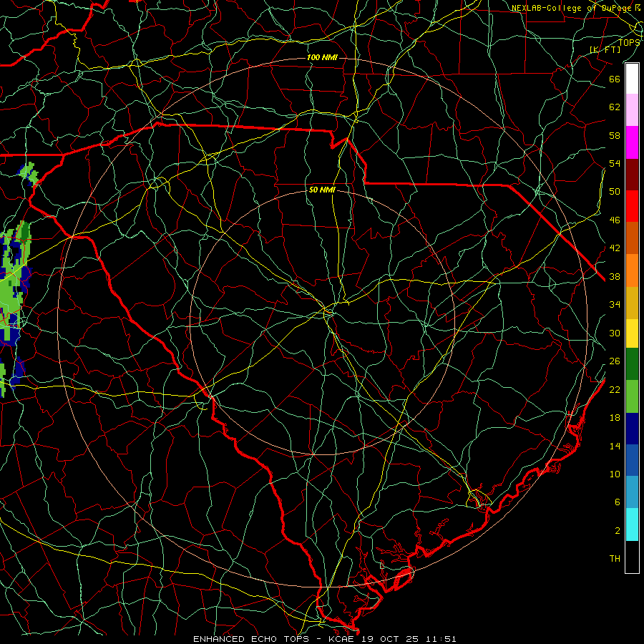644x644 pixels.
Task: Click the bright red legend band
Action: [x=632, y=206]
